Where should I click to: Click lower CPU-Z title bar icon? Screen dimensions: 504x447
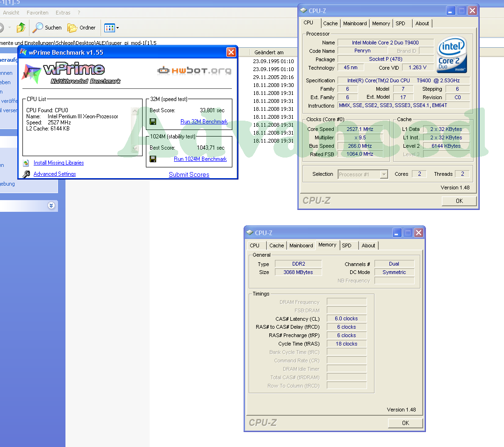pyautogui.click(x=250, y=233)
